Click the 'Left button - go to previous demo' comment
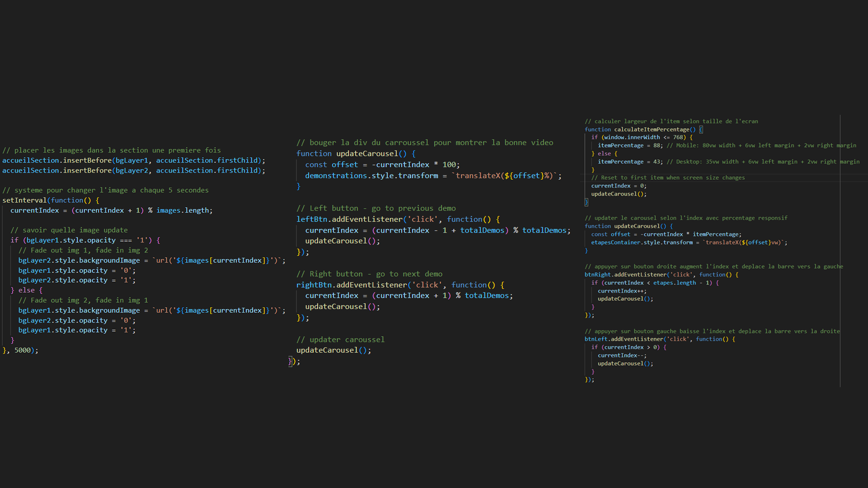 (x=376, y=208)
